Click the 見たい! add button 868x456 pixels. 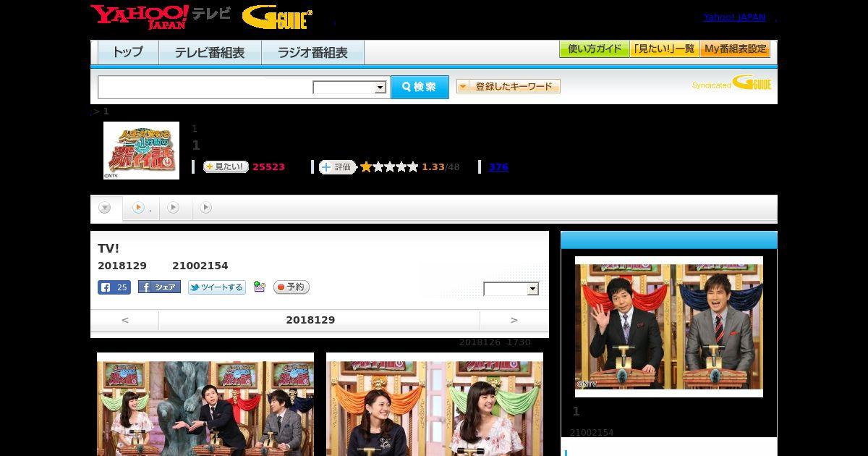click(x=226, y=166)
